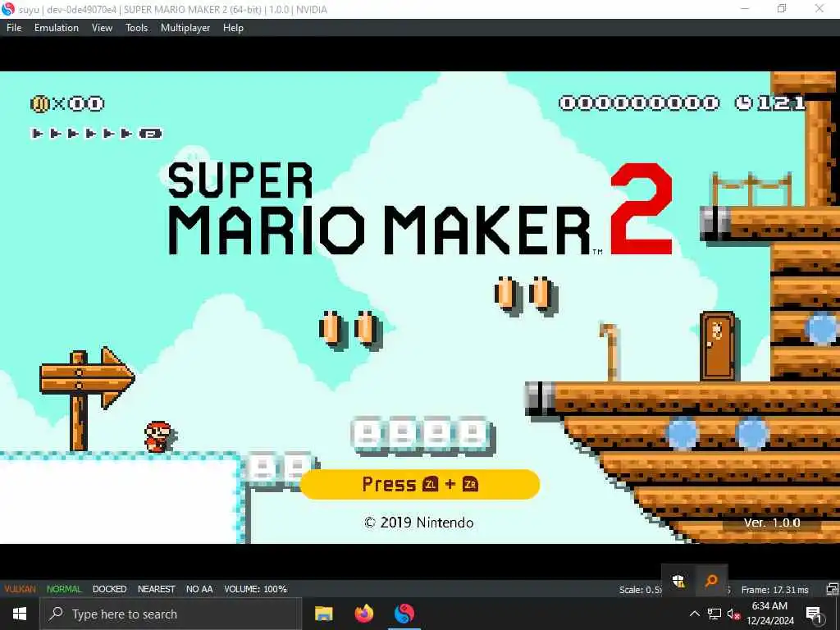Open the View menu
Viewport: 840px width, 630px height.
click(x=102, y=28)
